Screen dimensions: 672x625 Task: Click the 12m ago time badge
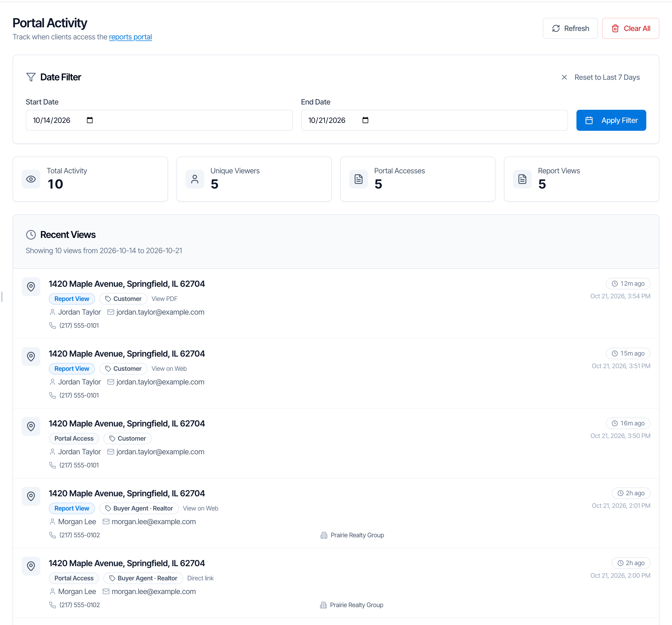pyautogui.click(x=628, y=284)
